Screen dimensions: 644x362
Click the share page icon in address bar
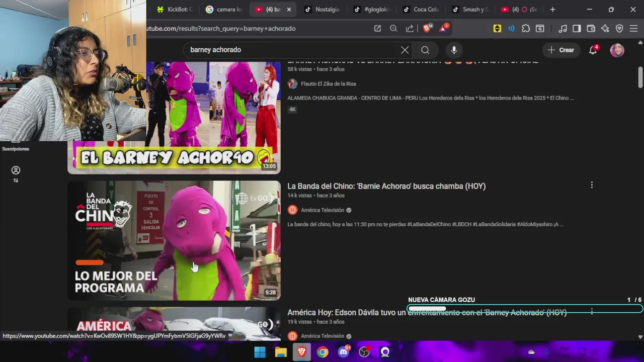410,29
